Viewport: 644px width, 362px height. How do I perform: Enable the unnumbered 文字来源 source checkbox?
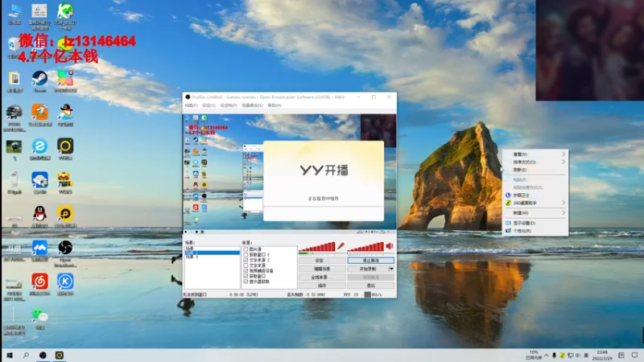click(246, 265)
